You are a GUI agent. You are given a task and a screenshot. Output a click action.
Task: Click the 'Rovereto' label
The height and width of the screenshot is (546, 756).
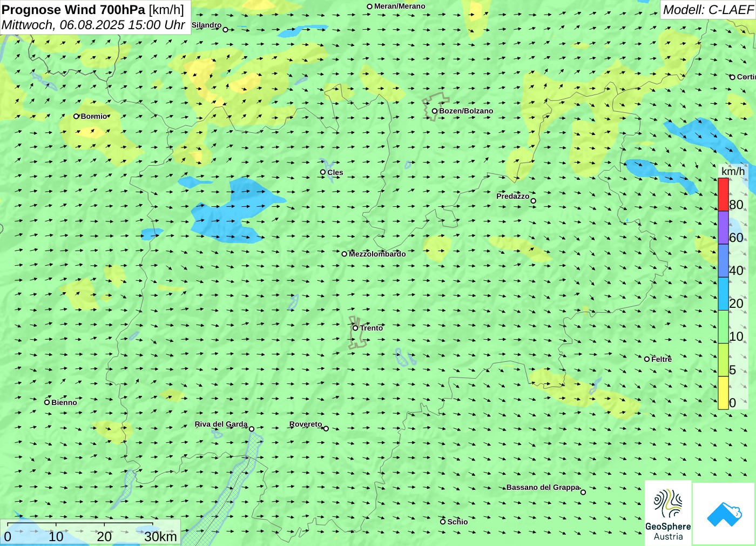coord(306,424)
